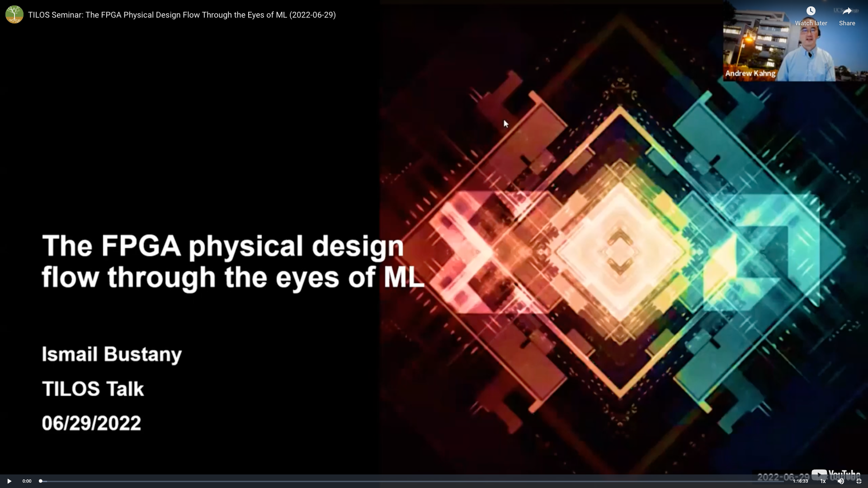Viewport: 868px width, 488px height.
Task: Open the TILOS Seminar video title link
Action: (182, 15)
